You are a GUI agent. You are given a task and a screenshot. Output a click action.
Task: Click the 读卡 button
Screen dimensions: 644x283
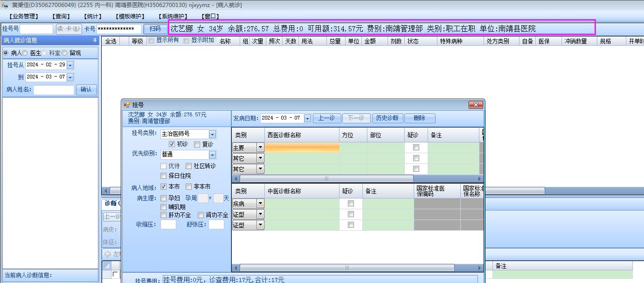(x=69, y=29)
